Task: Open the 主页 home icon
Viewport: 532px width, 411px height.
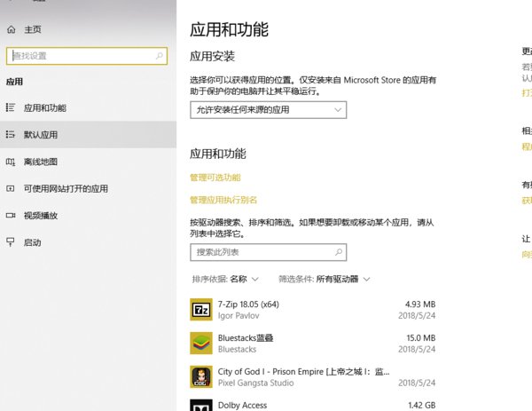Action: tap(12, 29)
